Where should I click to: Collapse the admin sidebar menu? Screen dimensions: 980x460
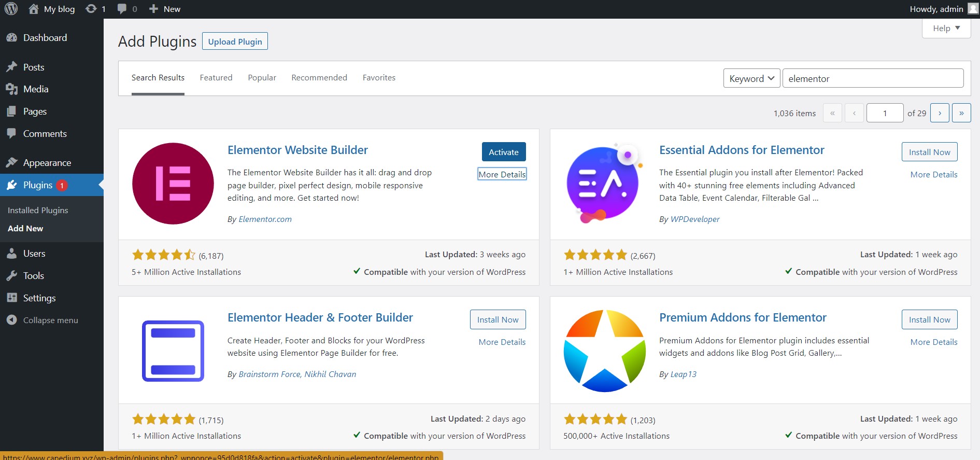tap(50, 320)
